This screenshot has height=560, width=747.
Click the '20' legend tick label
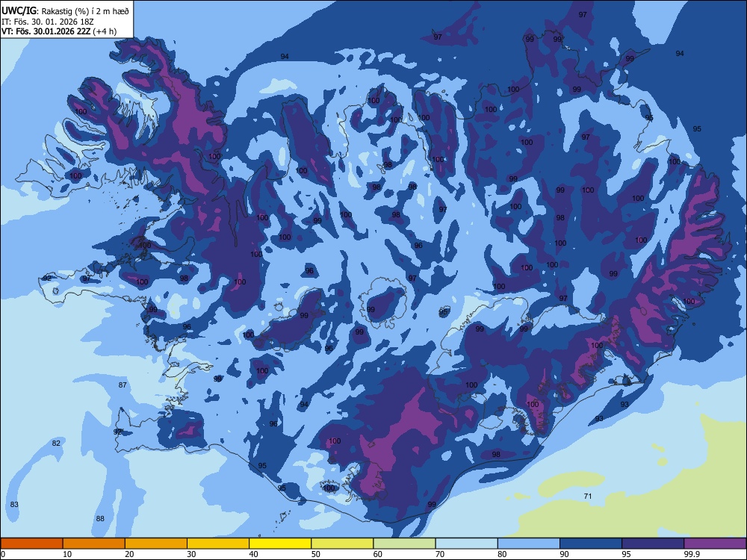tap(129, 554)
